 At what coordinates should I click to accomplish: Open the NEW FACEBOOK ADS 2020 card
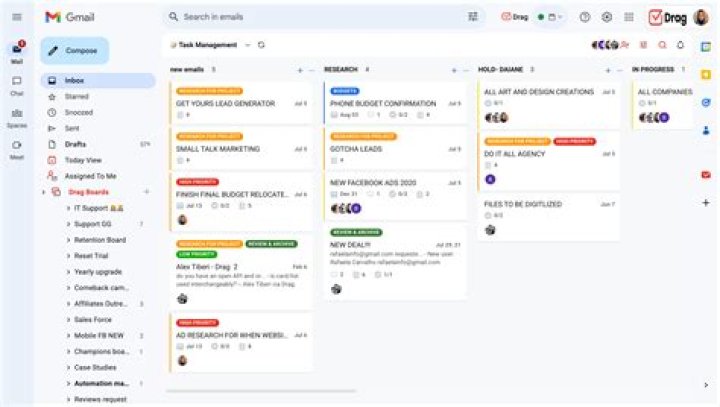[x=395, y=196]
